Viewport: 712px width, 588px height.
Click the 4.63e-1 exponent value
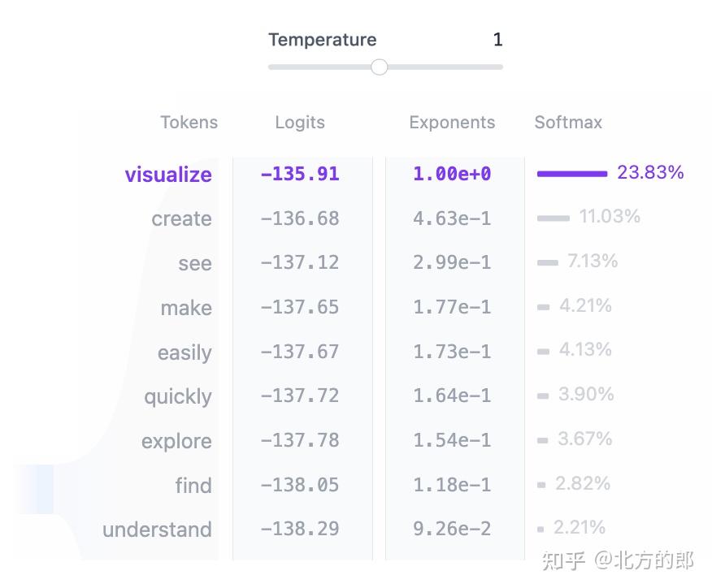(452, 218)
